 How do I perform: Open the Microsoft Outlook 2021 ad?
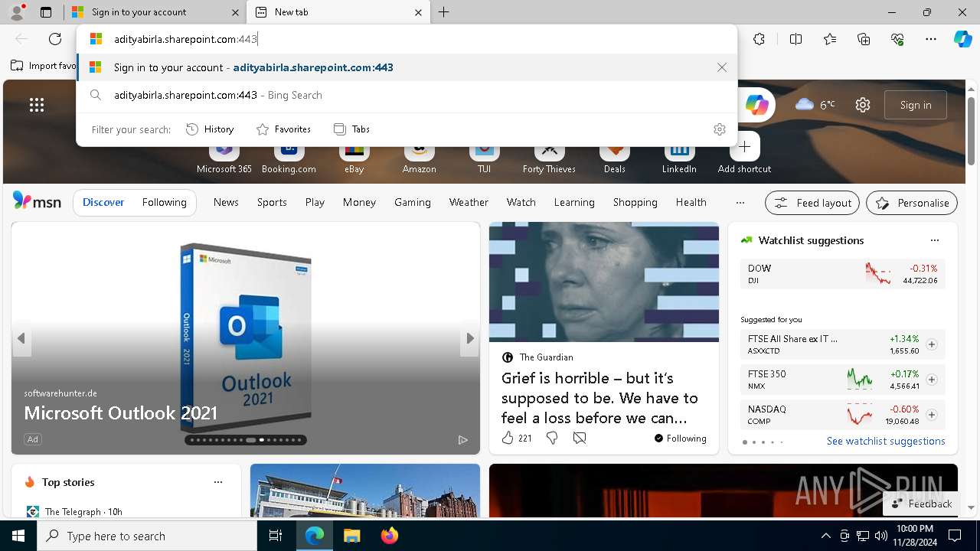(x=245, y=338)
